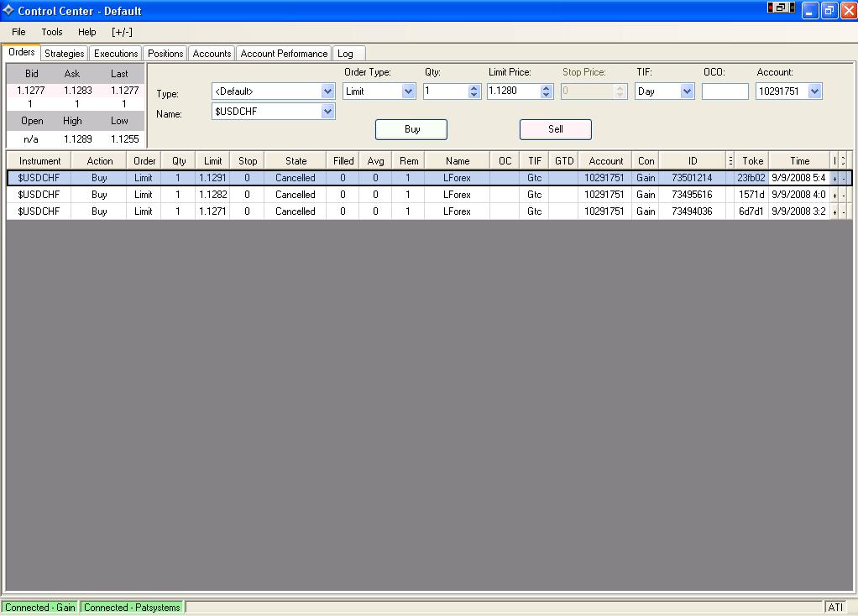Click the limit value 1.1271
858x616 pixels.
pos(212,211)
